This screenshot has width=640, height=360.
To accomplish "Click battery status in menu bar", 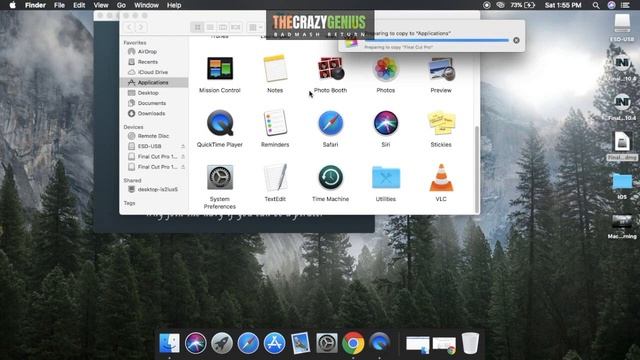I will [x=522, y=5].
